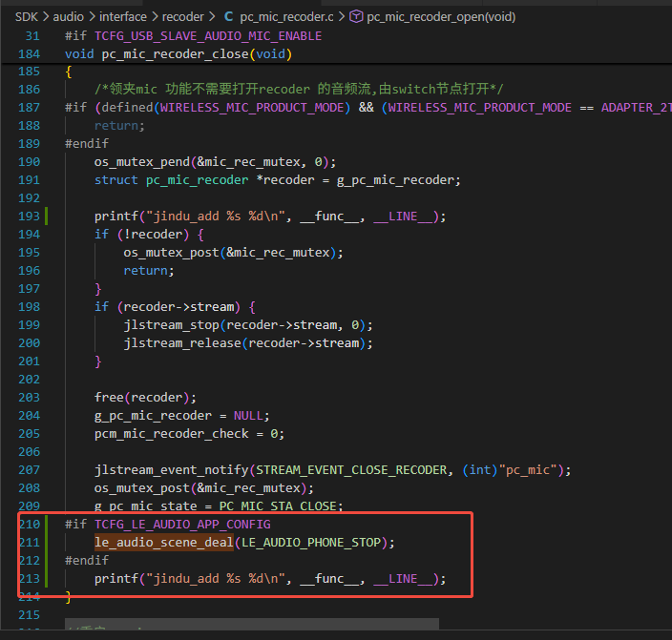
Task: Open pc_mic_recoder_open(void) symbol breadcrumb
Action: (441, 17)
